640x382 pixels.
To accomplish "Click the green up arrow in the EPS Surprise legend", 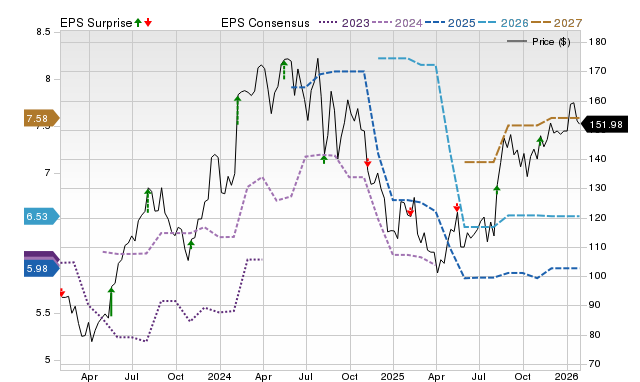I will click(x=138, y=23).
